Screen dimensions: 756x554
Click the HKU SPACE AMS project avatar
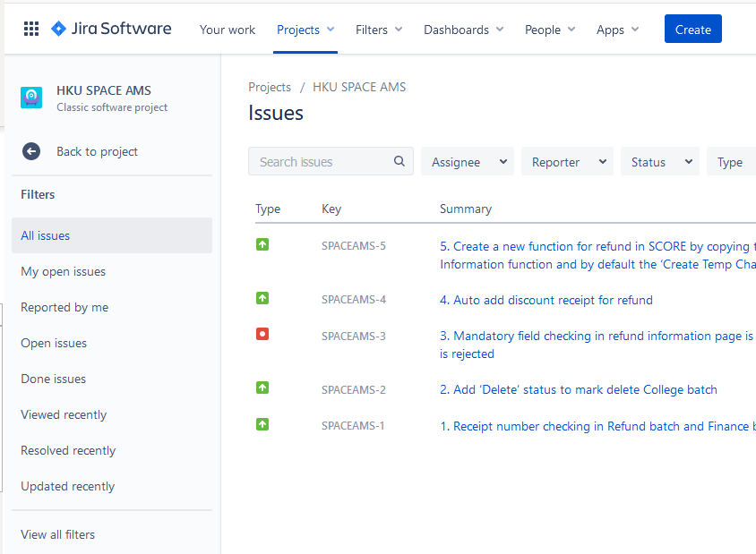[31, 98]
